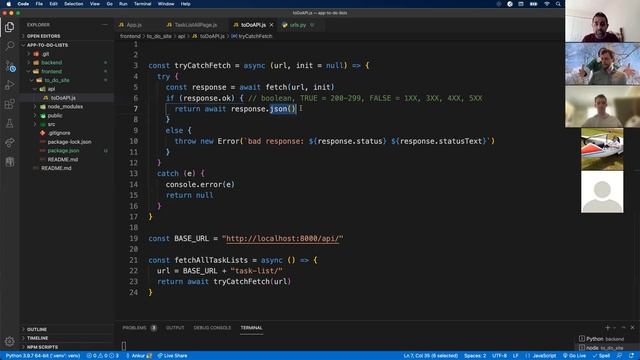Click the Ln 7, Col 35 cursor position
Screen dimensions: 640x360
(431, 356)
